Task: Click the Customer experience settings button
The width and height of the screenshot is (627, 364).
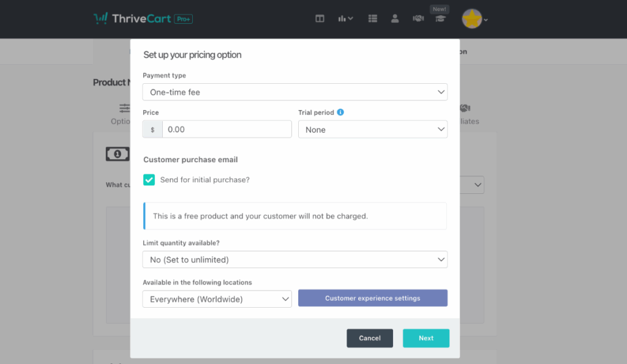Action: tap(372, 299)
